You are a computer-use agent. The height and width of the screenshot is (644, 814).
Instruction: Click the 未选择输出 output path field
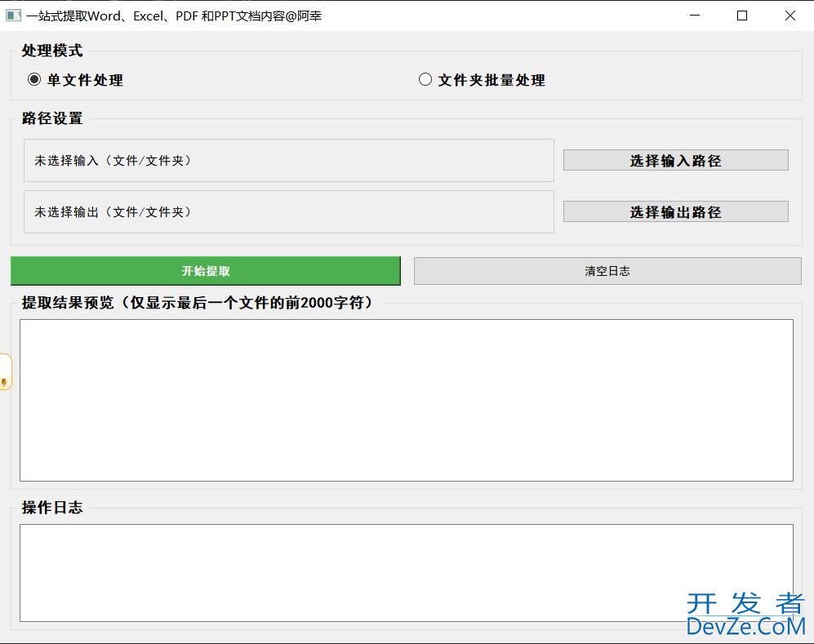[x=288, y=212]
